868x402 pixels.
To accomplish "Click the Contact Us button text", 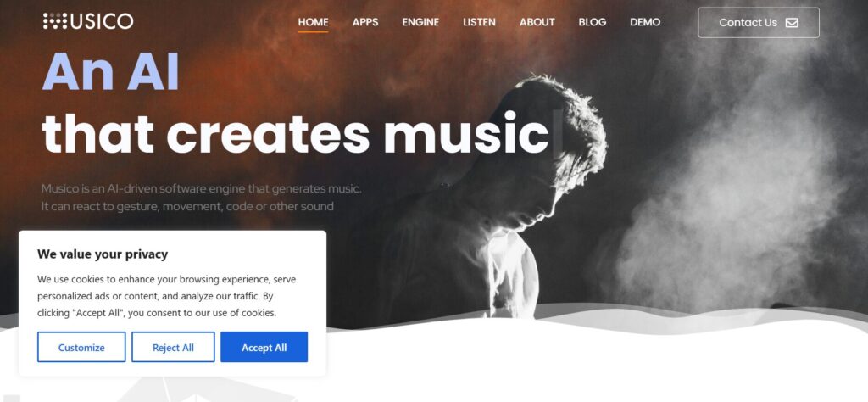I will 748,23.
